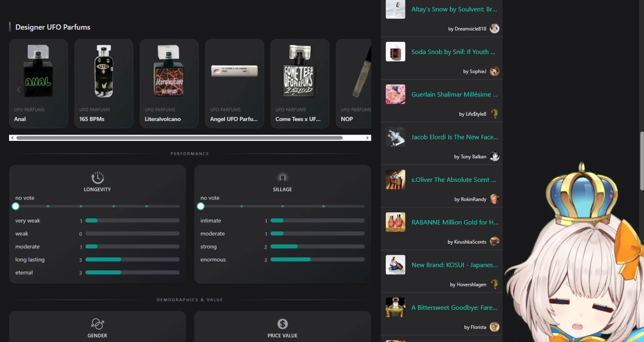The height and width of the screenshot is (342, 644).
Task: Read Jacob Elordi Is The New Face article
Action: pos(455,137)
